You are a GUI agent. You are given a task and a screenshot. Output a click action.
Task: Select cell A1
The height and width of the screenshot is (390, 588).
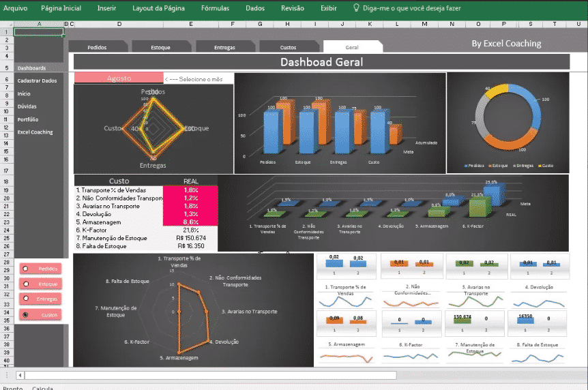[x=39, y=32]
